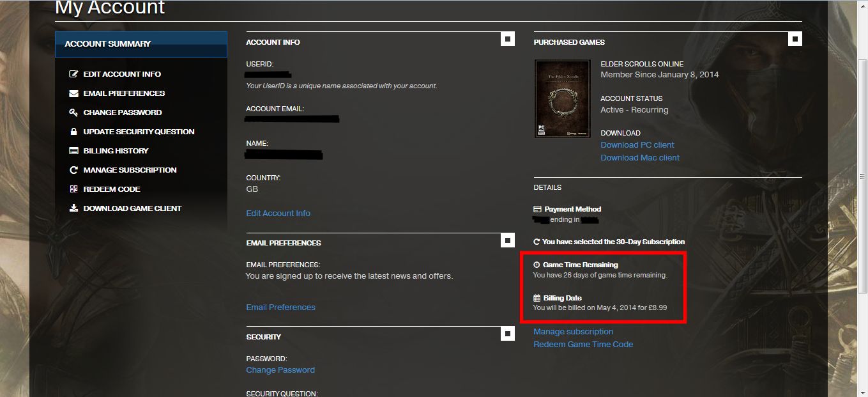The image size is (868, 397).
Task: Click the Email Preferences blue link
Action: (x=280, y=307)
